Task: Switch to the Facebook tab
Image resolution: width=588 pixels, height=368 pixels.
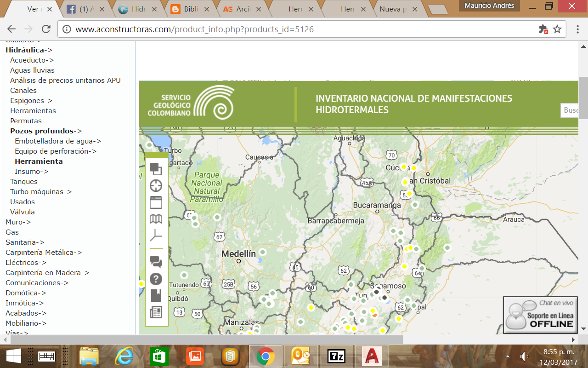Action: tap(85, 9)
